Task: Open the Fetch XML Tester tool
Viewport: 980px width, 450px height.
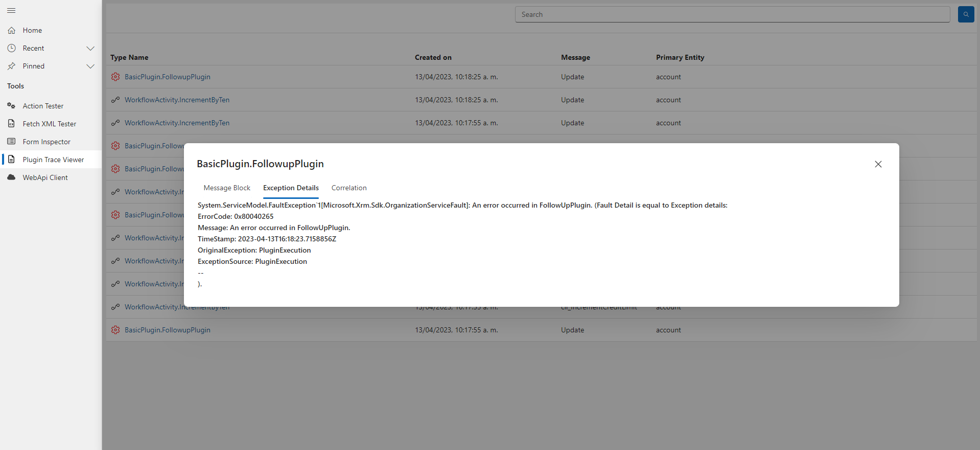Action: point(49,124)
